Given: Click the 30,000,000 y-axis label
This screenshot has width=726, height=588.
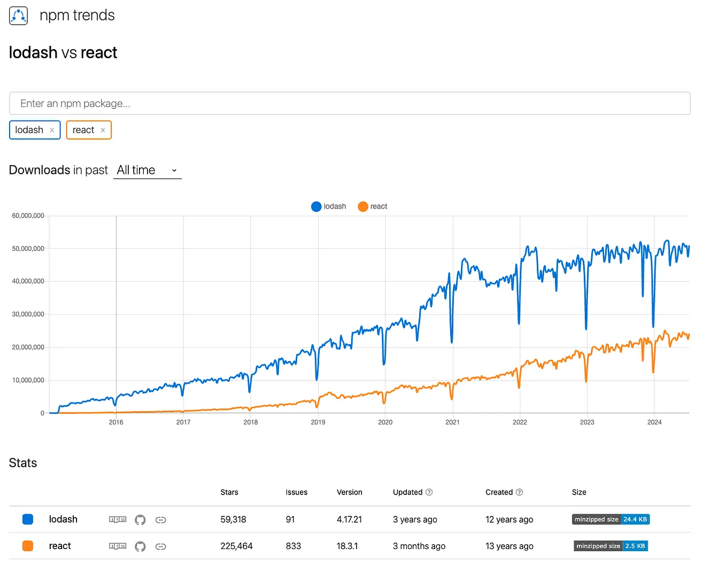Looking at the screenshot, I should click(x=28, y=314).
